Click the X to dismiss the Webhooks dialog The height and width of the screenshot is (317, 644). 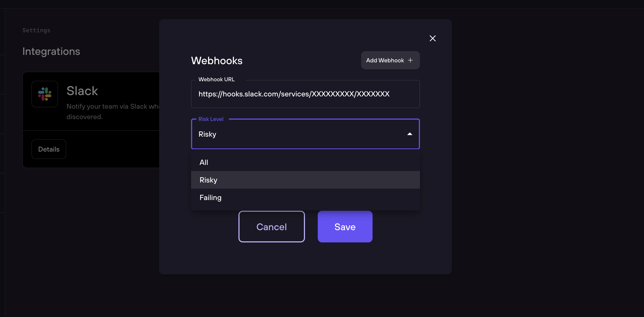click(x=432, y=38)
